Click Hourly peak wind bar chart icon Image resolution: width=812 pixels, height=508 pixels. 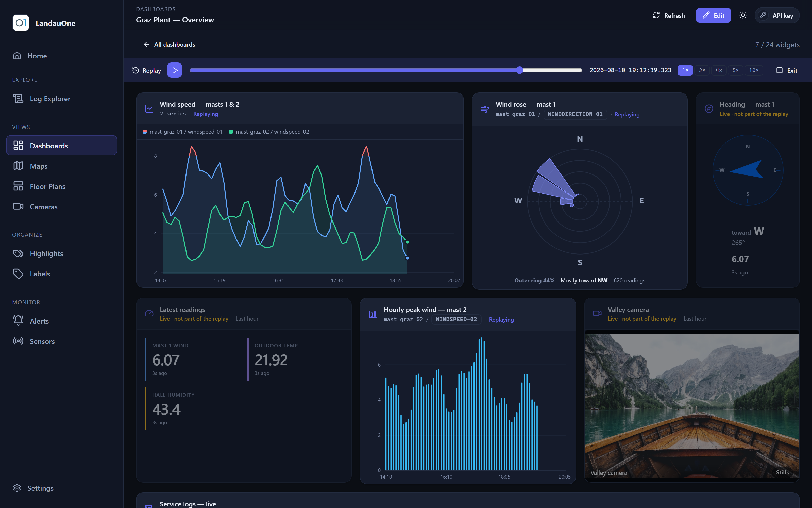(x=373, y=314)
